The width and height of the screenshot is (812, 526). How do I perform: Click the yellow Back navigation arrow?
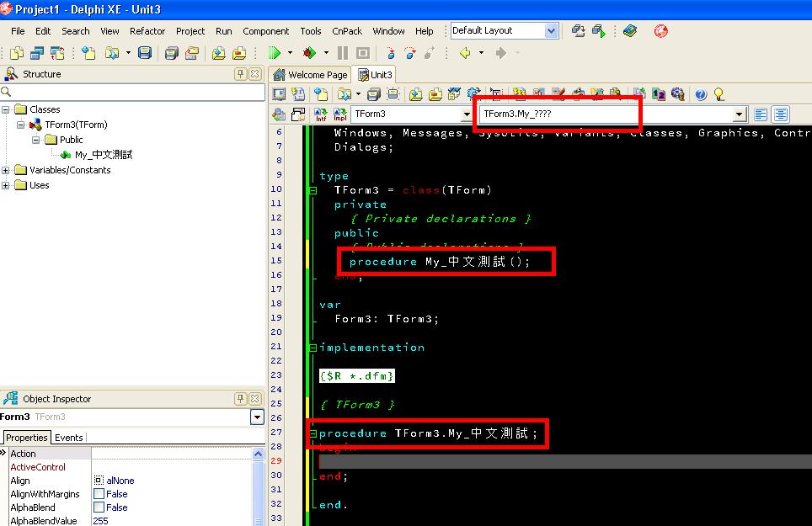point(465,53)
